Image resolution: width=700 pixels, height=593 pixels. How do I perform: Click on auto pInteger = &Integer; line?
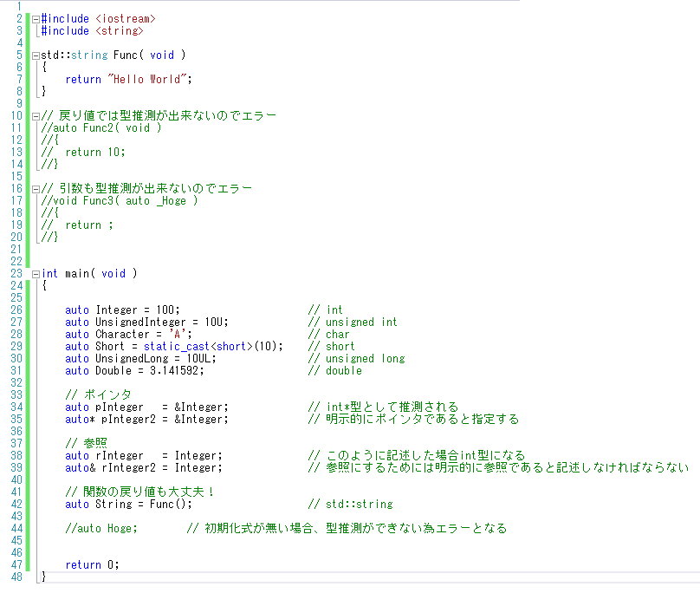[x=147, y=407]
